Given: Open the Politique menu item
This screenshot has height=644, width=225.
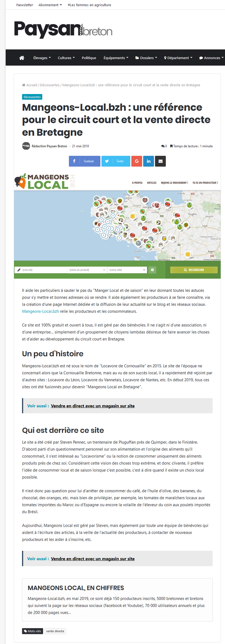Looking at the screenshot, I should pos(89,58).
